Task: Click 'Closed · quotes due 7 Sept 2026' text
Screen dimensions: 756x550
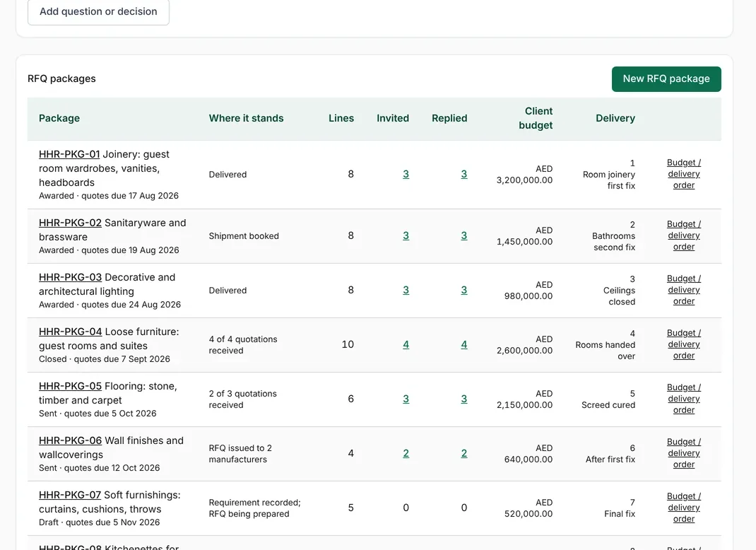Action: [105, 359]
